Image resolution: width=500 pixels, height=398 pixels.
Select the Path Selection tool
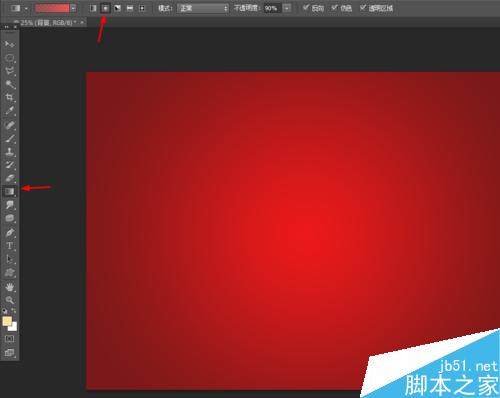click(9, 259)
